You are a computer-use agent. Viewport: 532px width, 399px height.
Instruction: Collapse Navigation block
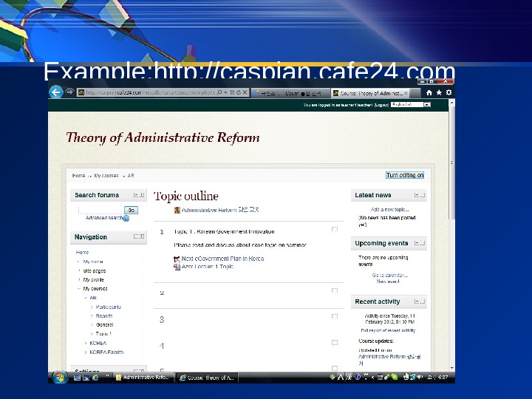tap(136, 236)
